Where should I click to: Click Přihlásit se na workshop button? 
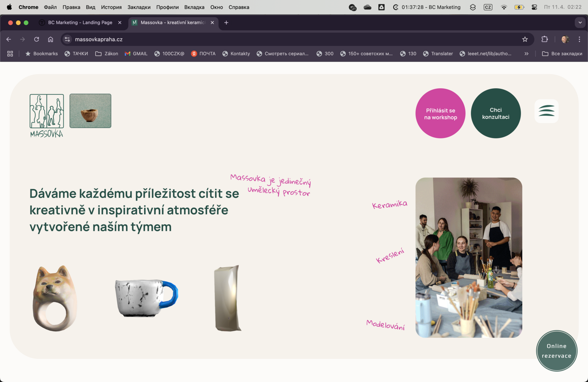pos(440,113)
